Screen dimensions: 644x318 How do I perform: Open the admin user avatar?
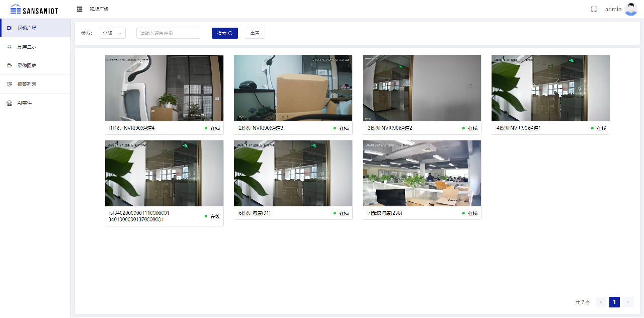click(630, 9)
